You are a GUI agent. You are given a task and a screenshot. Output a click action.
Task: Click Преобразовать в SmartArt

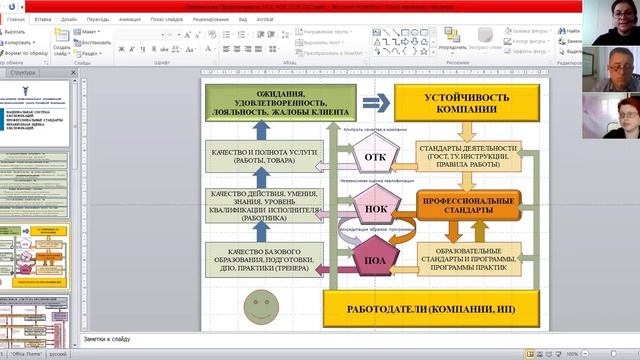point(330,53)
